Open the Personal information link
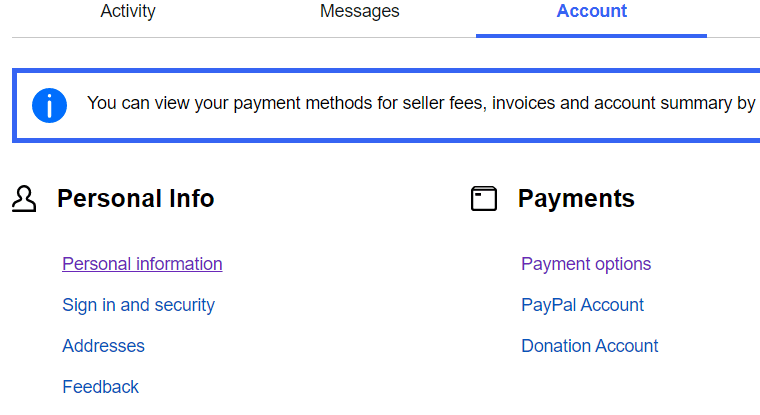The image size is (760, 415). point(142,264)
